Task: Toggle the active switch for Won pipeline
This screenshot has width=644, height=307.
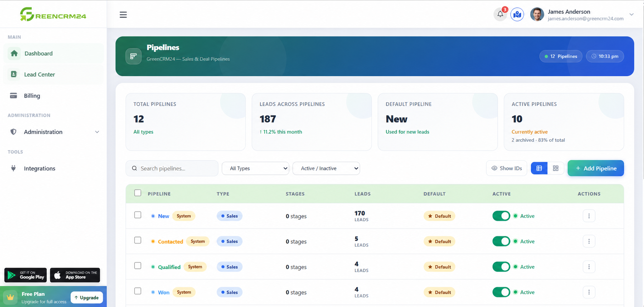Action: click(501, 292)
